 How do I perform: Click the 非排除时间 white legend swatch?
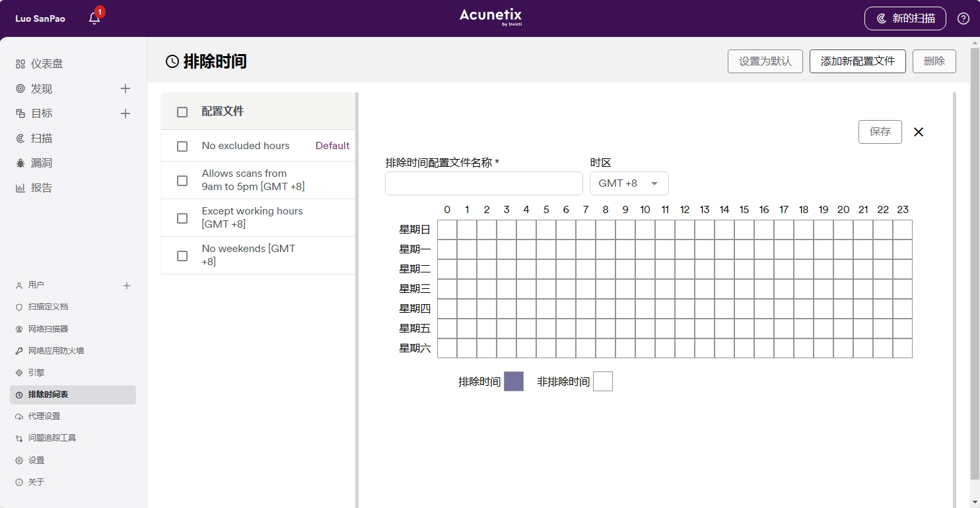[603, 381]
